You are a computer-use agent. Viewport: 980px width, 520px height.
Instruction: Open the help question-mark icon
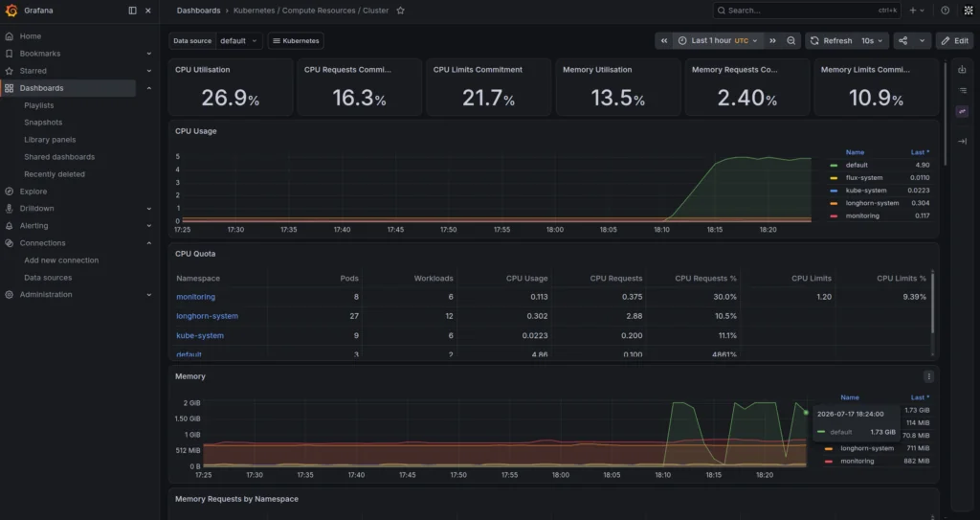pos(945,11)
